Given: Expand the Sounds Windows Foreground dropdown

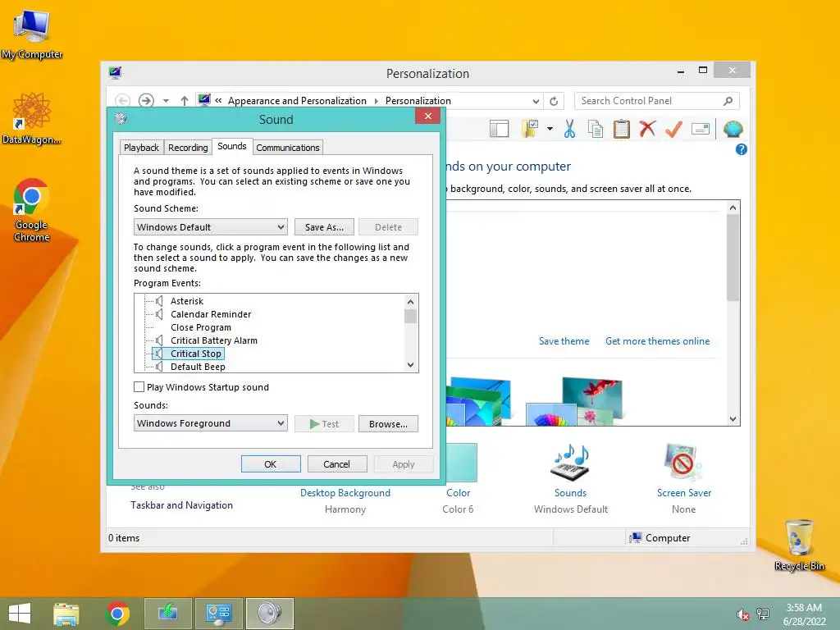Looking at the screenshot, I should click(x=211, y=423).
